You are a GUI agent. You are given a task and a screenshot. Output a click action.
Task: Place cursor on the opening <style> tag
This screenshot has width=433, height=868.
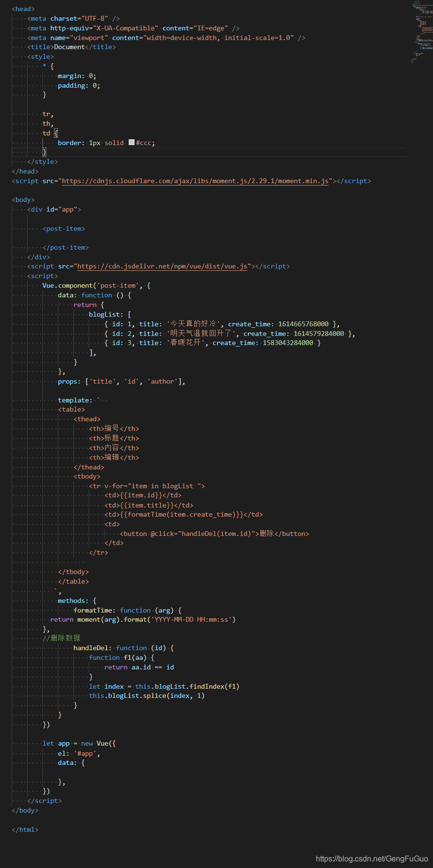coord(41,57)
